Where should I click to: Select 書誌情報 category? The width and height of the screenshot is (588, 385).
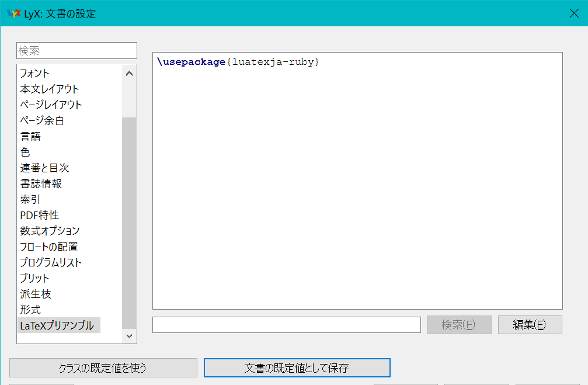41,183
